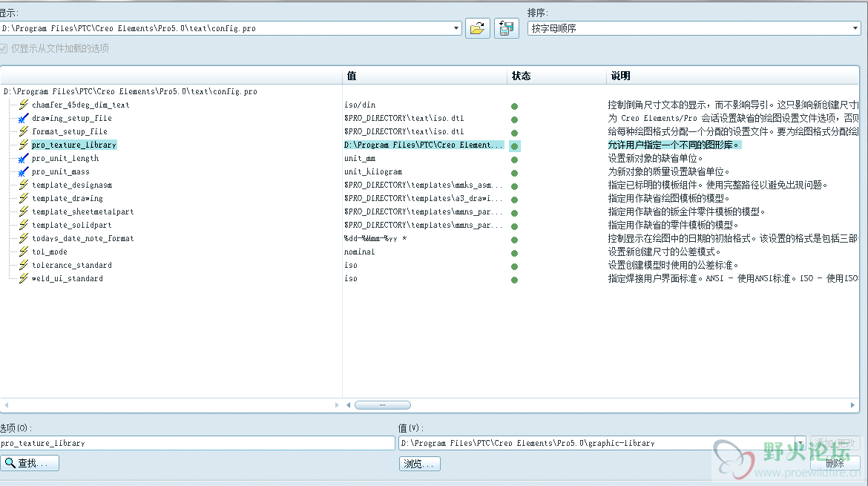
Task: Click the unit_mm value cell
Action: (x=360, y=158)
